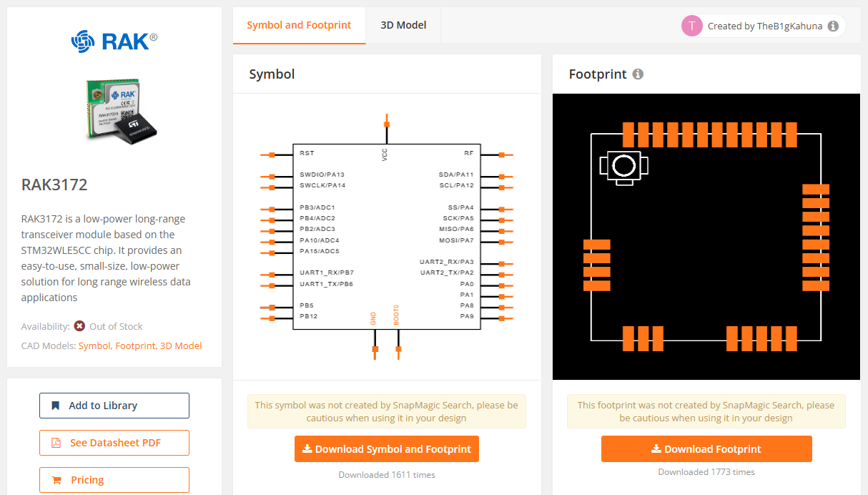Click Downloaded 1773 times text

click(706, 471)
